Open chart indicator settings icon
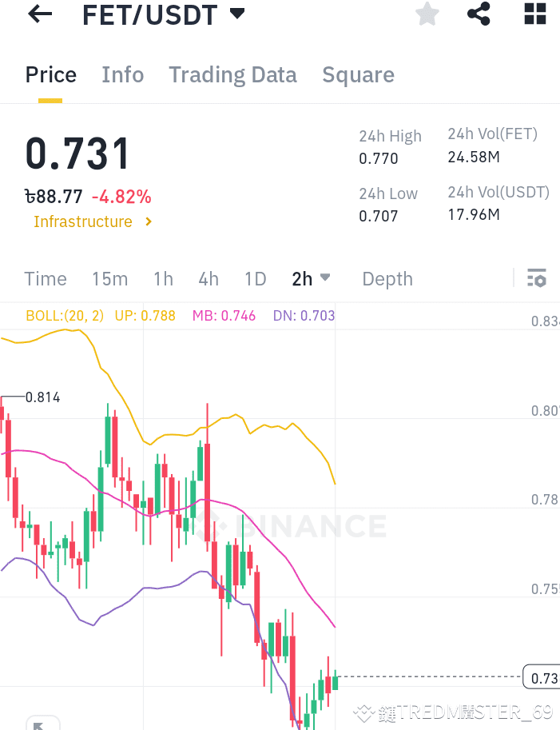This screenshot has width=560, height=730. [537, 278]
